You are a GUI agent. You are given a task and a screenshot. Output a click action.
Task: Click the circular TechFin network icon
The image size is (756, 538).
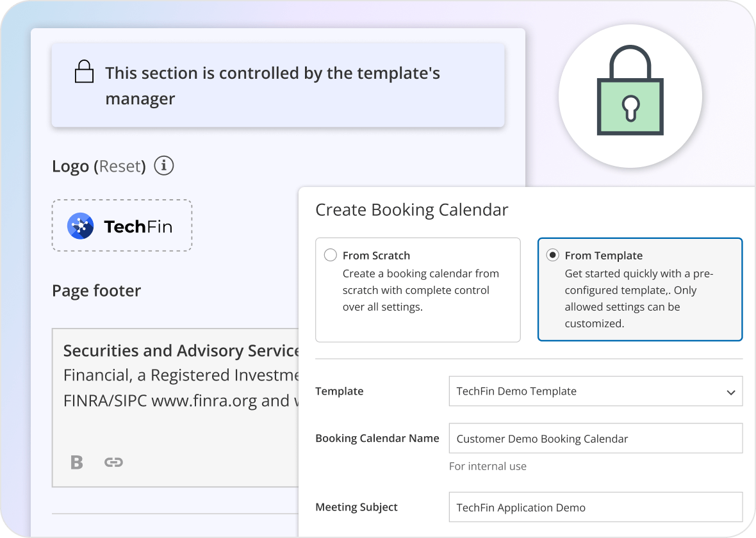pyautogui.click(x=80, y=225)
